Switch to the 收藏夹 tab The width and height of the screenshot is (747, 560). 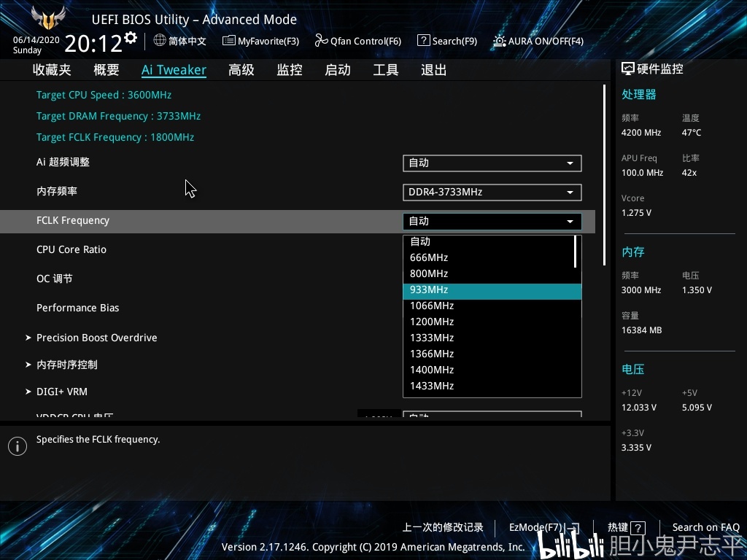52,70
